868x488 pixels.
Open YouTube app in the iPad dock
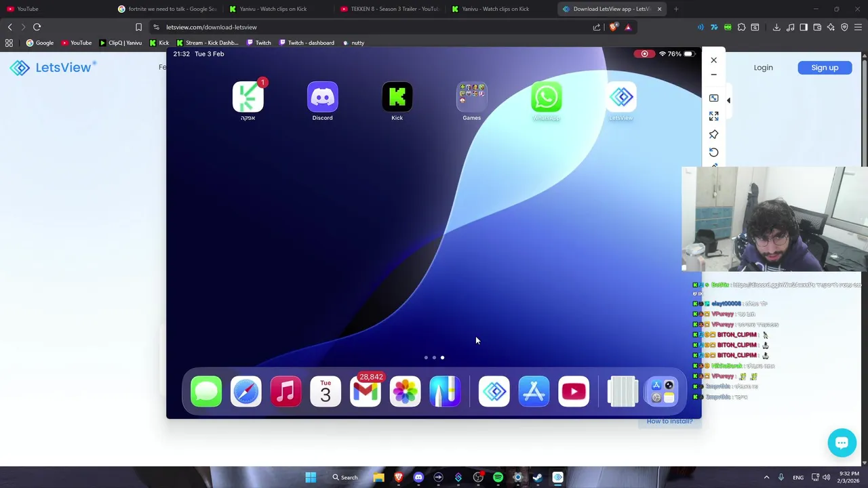(x=574, y=392)
